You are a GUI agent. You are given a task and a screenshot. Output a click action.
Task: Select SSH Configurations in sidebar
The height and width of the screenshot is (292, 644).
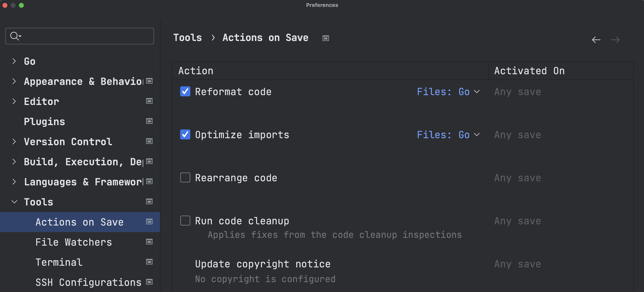[x=88, y=282]
